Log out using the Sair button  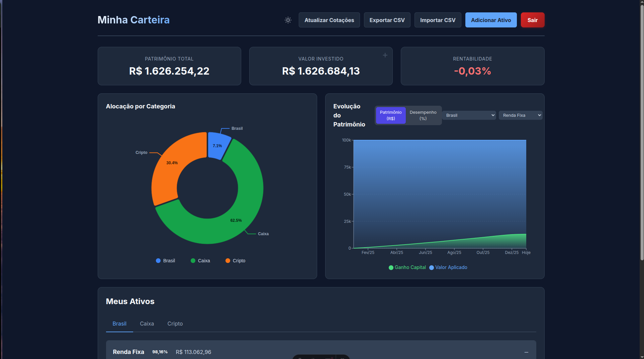click(533, 20)
